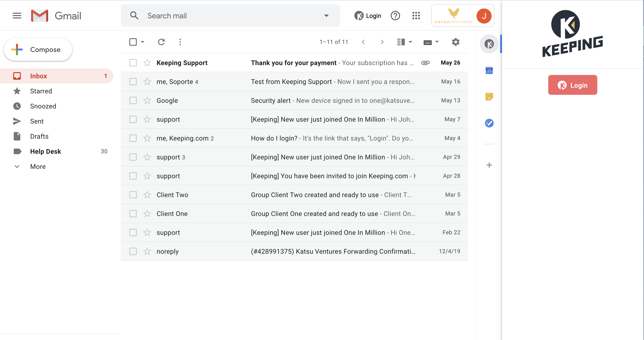Screen dimensions: 644x340
Task: Star the Keeping Support email
Action: tap(147, 63)
